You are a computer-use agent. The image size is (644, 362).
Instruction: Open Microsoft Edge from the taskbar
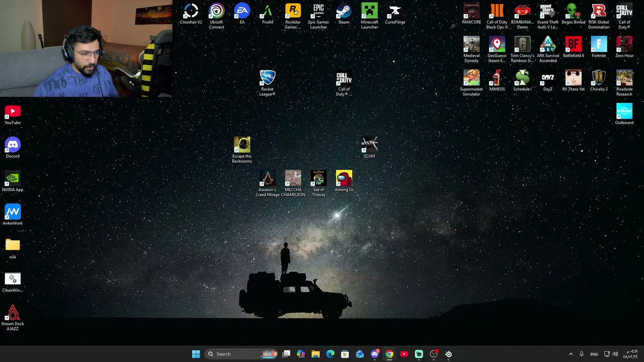pos(330,354)
